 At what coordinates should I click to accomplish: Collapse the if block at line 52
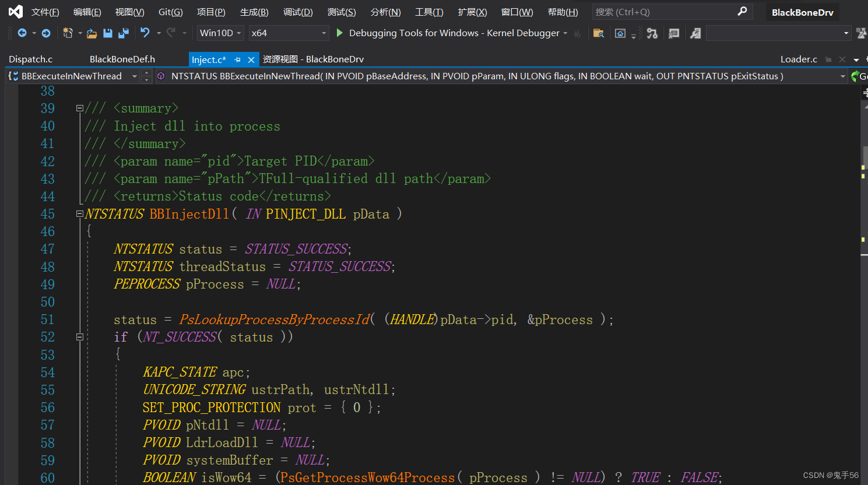pyautogui.click(x=80, y=337)
